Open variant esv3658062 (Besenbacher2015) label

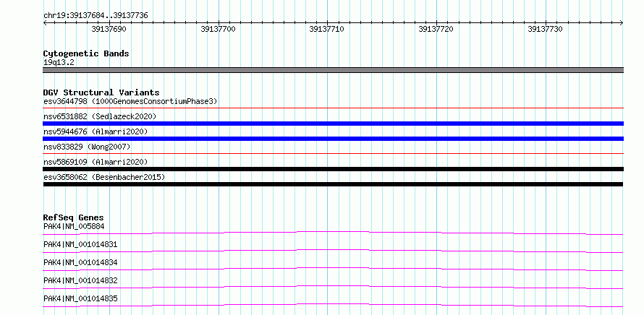(104, 177)
